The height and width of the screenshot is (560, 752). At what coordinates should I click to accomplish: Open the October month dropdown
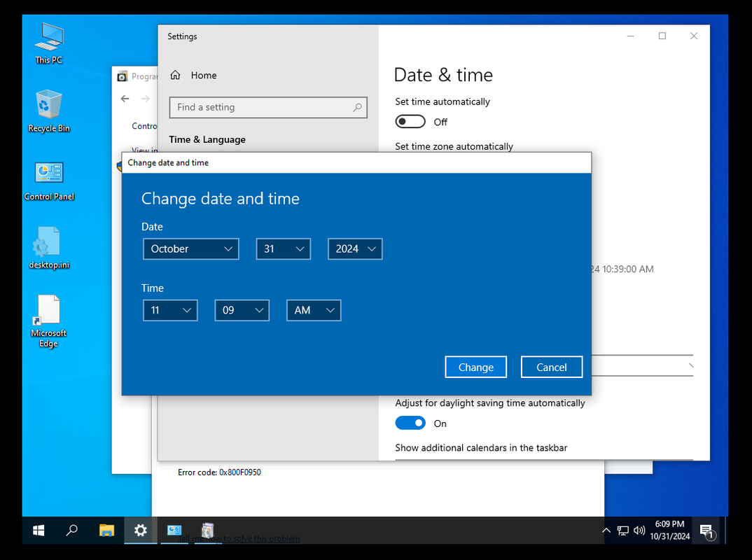tap(191, 248)
